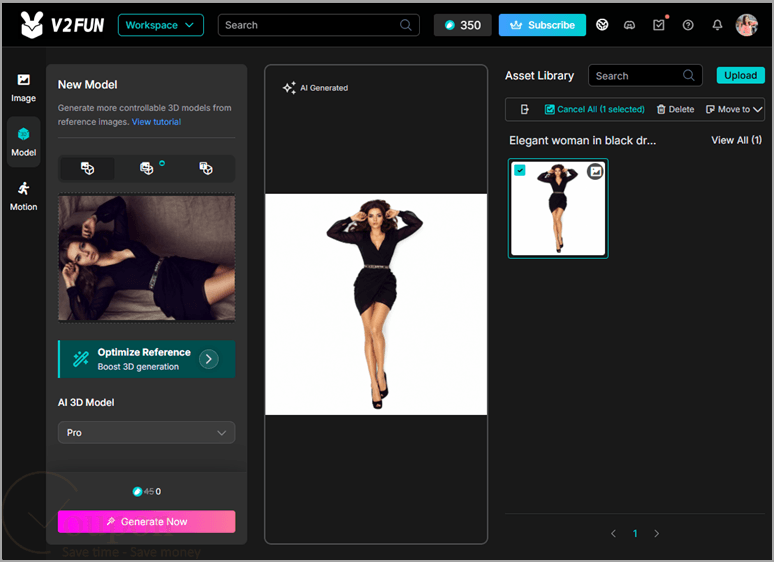Click the Upload button

click(740, 75)
